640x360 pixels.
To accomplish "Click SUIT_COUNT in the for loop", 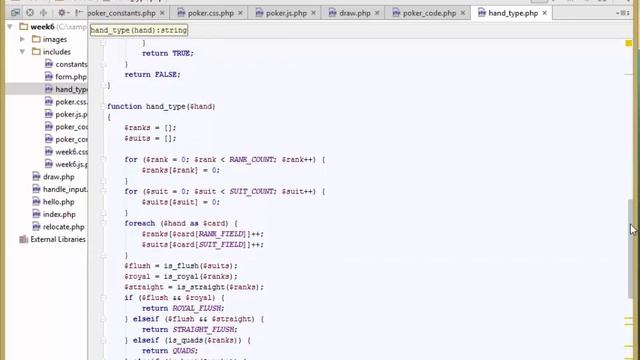I will tap(251, 191).
